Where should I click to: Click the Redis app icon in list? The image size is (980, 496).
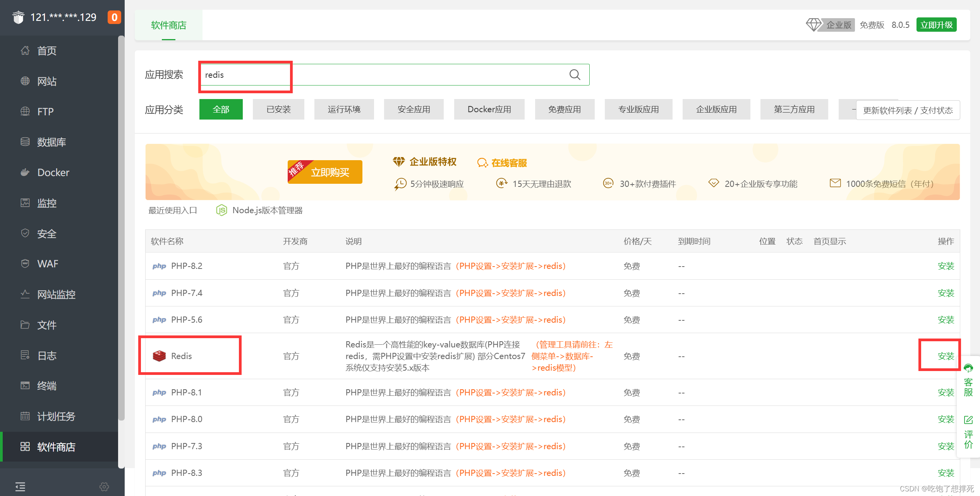159,356
